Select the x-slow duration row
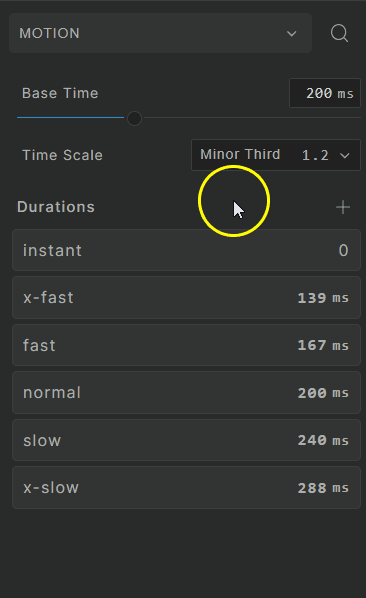 [186, 487]
